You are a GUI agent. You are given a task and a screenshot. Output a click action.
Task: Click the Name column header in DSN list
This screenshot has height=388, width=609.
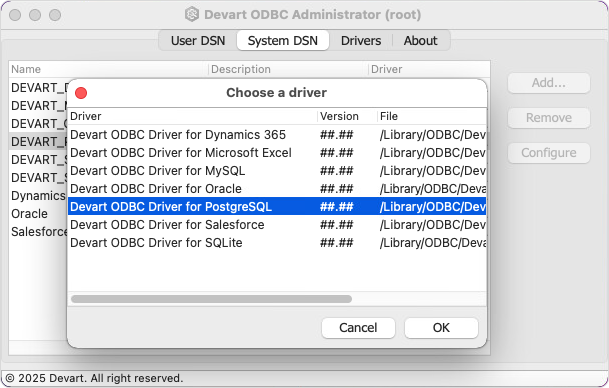[108, 69]
